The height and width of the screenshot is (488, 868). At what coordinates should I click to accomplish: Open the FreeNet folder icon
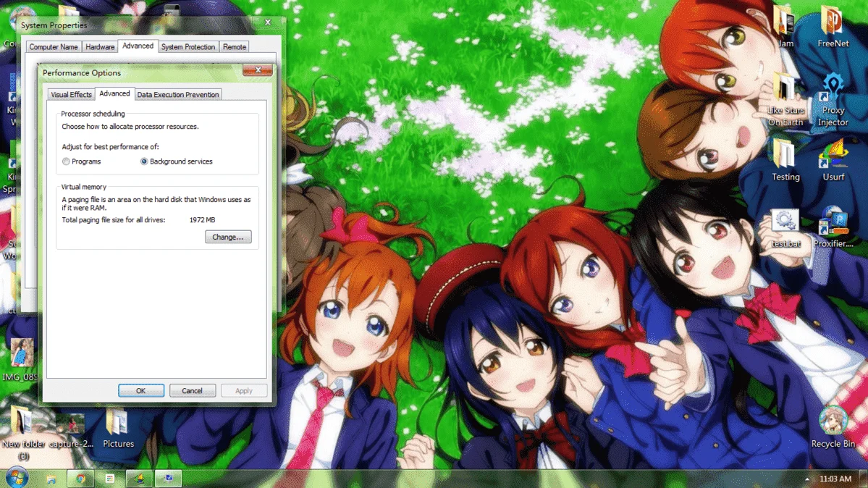click(833, 26)
